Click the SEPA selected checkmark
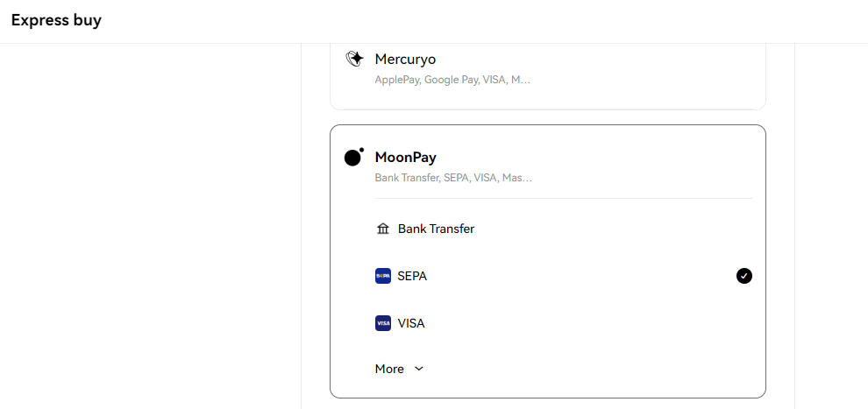Image resolution: width=868 pixels, height=409 pixels. (744, 276)
